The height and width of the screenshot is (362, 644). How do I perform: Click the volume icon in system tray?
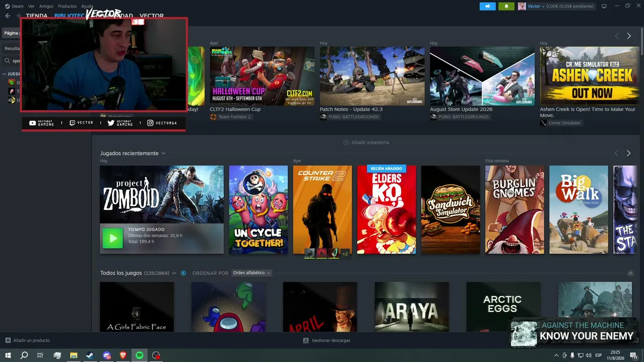click(589, 355)
